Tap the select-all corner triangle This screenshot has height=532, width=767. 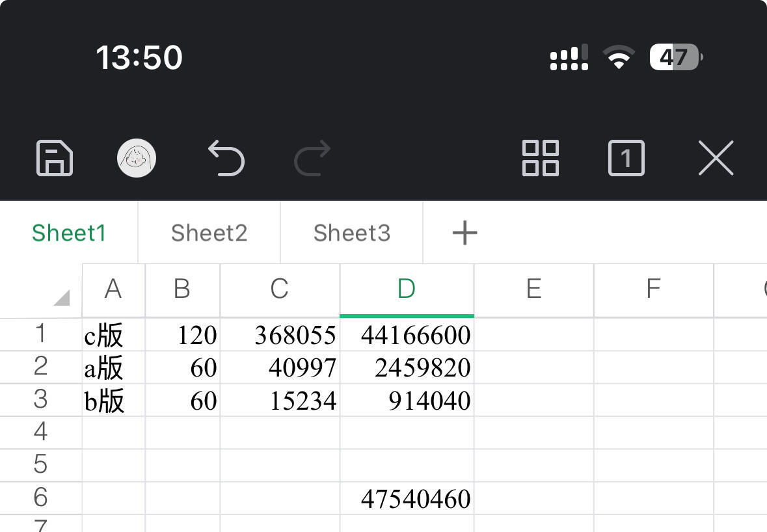pos(62,298)
